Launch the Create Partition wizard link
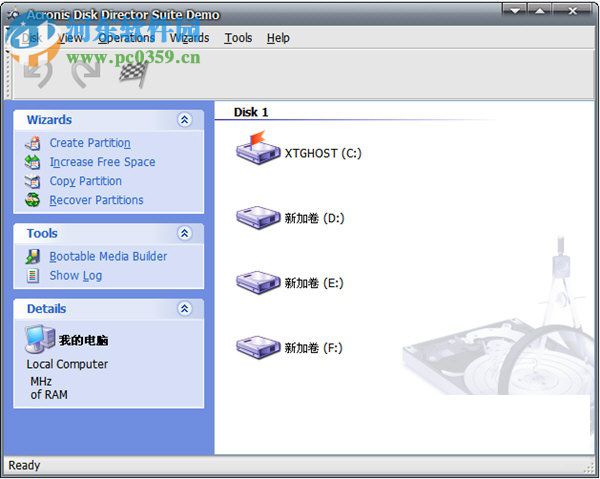Viewport: 600px width, 479px height. coord(90,143)
